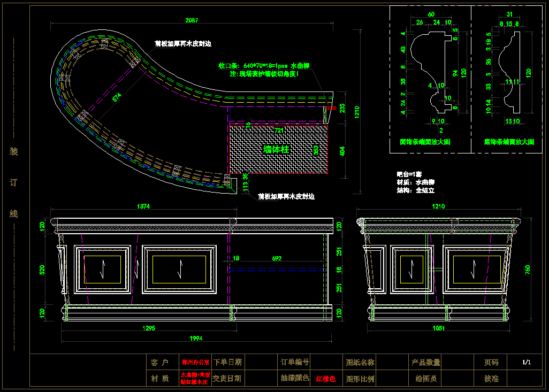The width and height of the screenshot is (549, 392).
Task: Select the '页码' title block label
Action: 491,363
